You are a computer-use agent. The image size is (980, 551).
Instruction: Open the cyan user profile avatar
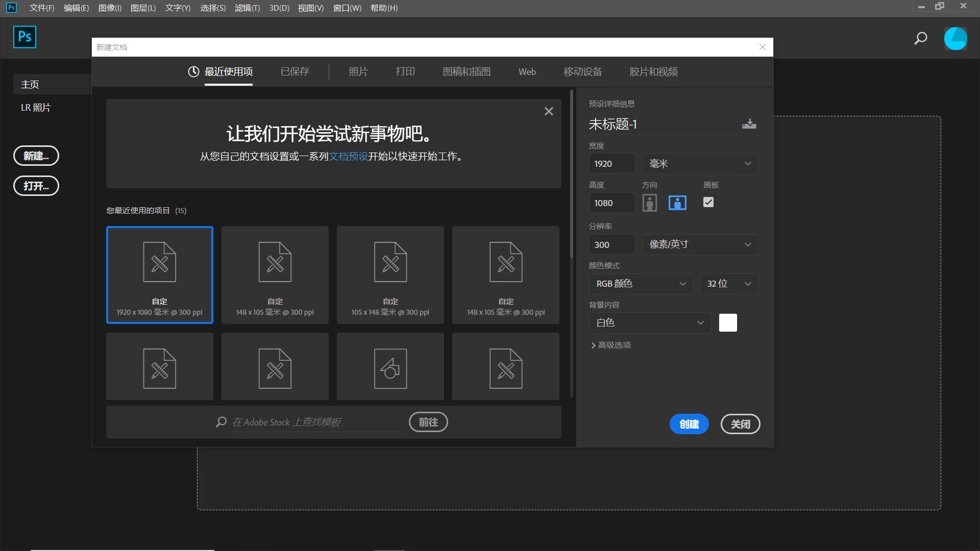pyautogui.click(x=955, y=38)
